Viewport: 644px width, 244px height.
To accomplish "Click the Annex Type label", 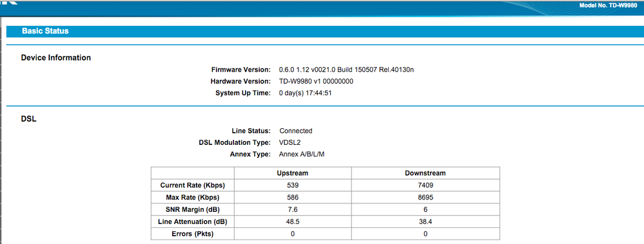I will [x=251, y=155].
